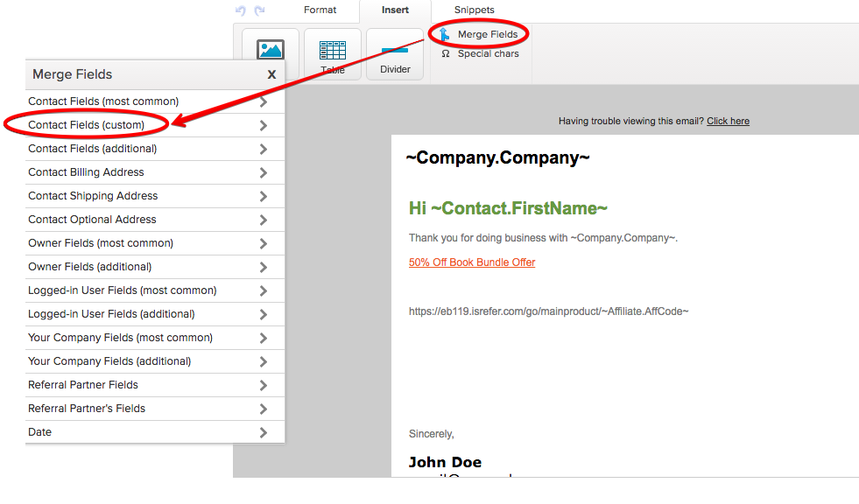This screenshot has width=859, height=504.
Task: Select the Insert tab
Action: click(x=395, y=10)
